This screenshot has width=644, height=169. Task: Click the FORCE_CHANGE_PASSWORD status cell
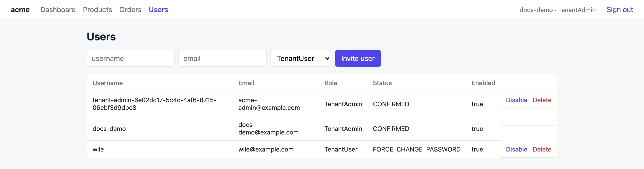pos(417,149)
